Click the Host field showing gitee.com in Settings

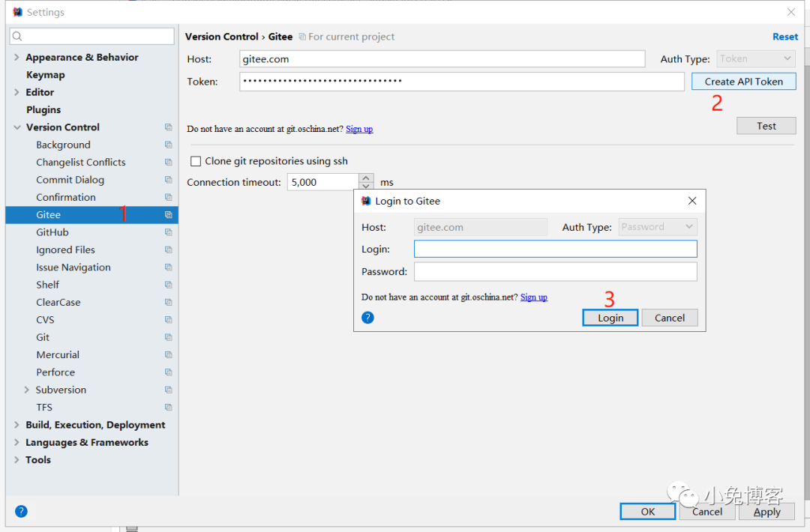442,59
